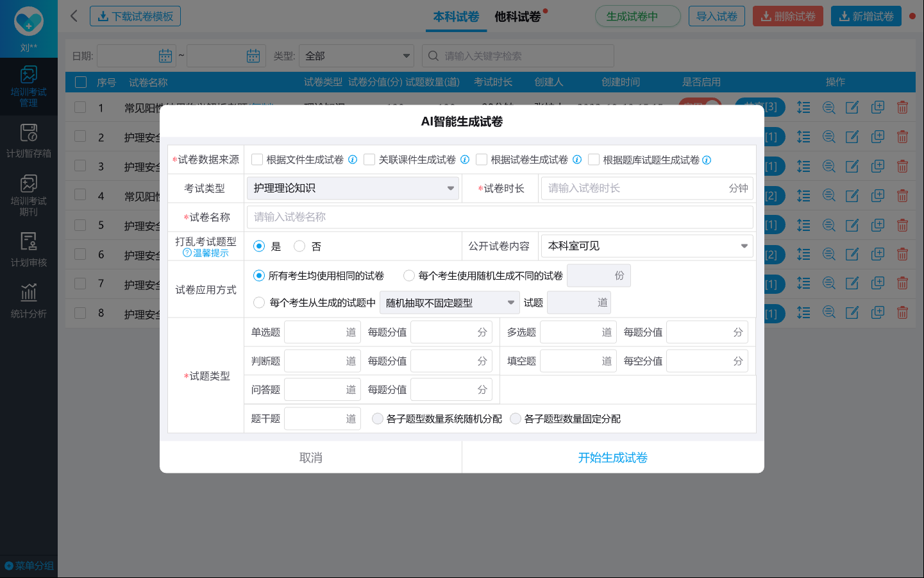The width and height of the screenshot is (924, 578).
Task: Expand the 考试类型 dropdown
Action: 353,189
